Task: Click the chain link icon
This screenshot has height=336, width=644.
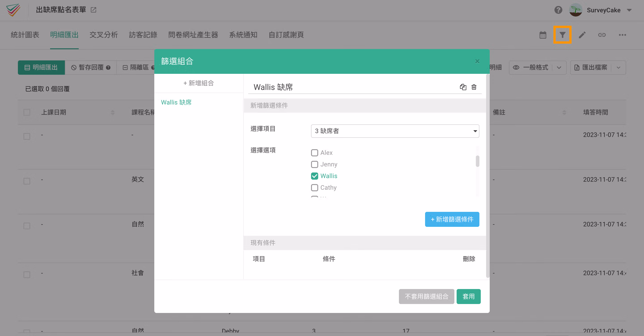Action: [602, 35]
